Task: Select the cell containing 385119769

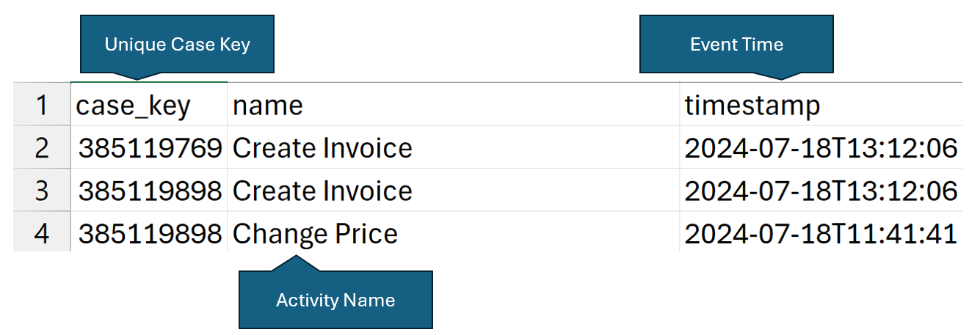Action: [x=150, y=148]
